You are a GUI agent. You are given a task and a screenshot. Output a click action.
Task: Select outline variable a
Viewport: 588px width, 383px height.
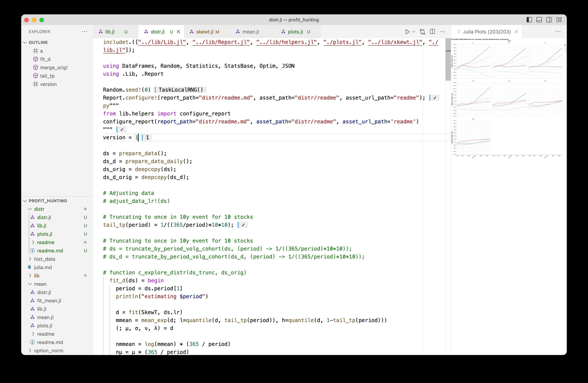tap(57, 51)
